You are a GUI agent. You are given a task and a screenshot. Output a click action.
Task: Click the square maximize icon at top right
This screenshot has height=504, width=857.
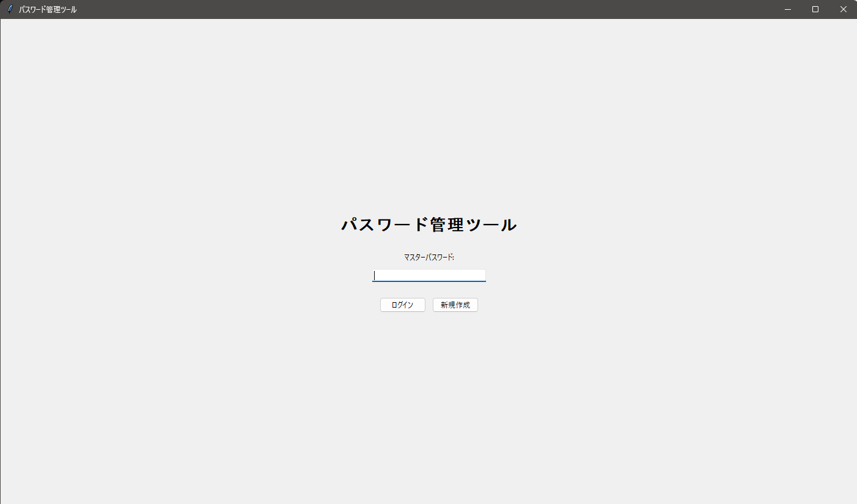click(815, 9)
